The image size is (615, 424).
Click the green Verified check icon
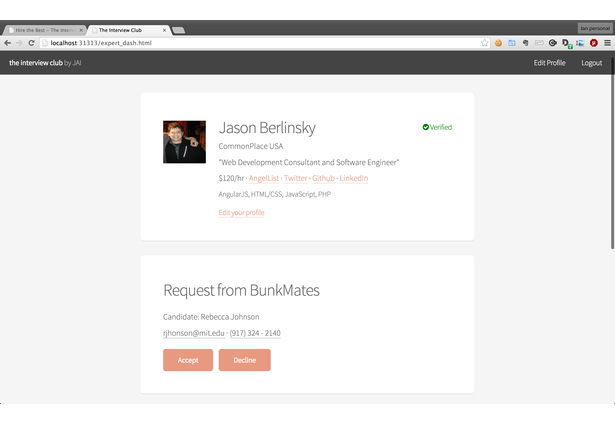[x=426, y=127]
